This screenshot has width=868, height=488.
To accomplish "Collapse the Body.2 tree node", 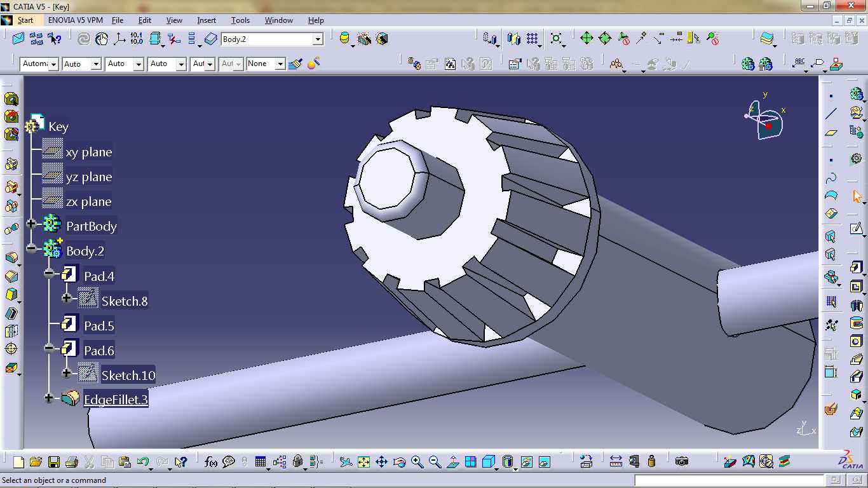I will point(31,248).
